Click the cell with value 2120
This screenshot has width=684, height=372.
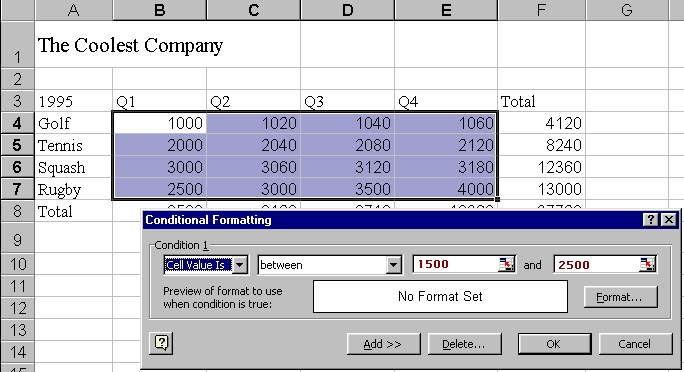(x=446, y=145)
